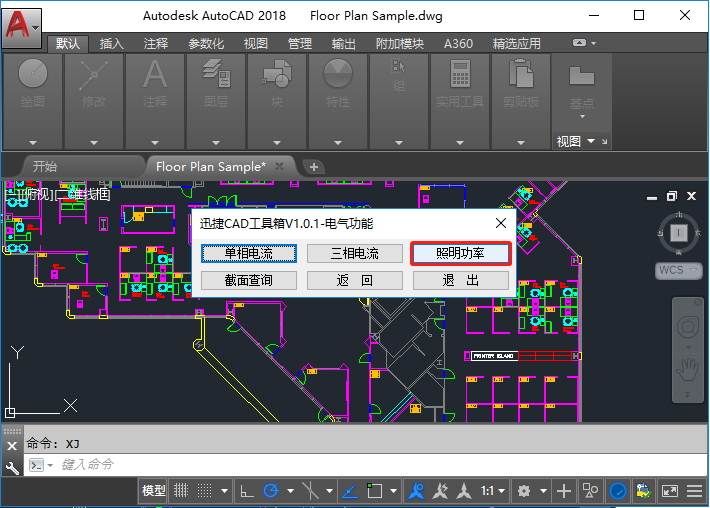Switch to the 默认 ribbon tab
The image size is (710, 508).
(68, 43)
